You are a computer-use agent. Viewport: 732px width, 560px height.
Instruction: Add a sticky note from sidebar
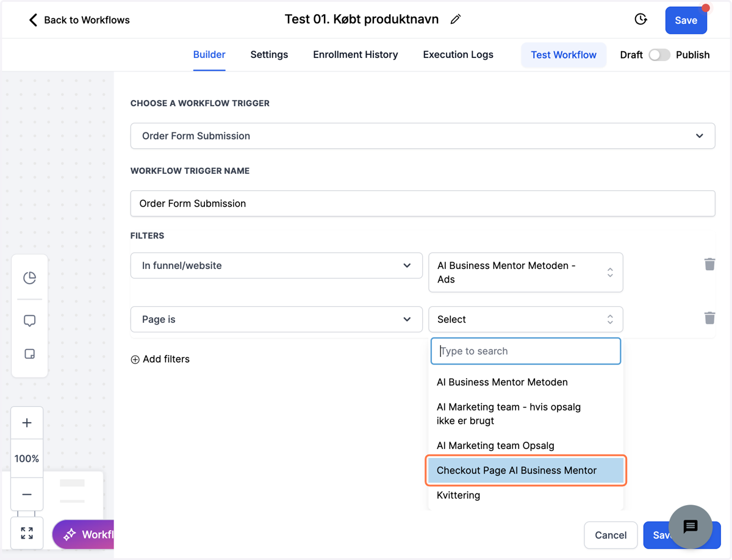coord(29,354)
